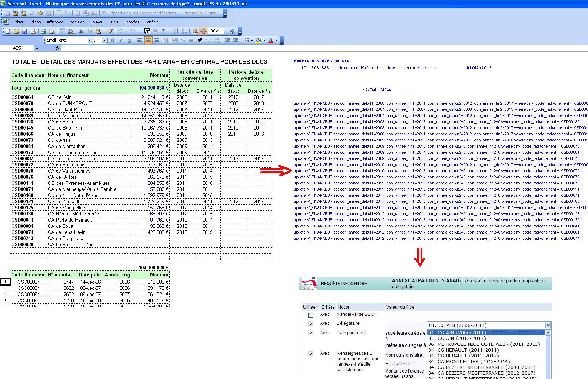The height and width of the screenshot is (379, 588).
Task: Click the Save diskette icon
Action: (x=25, y=31)
